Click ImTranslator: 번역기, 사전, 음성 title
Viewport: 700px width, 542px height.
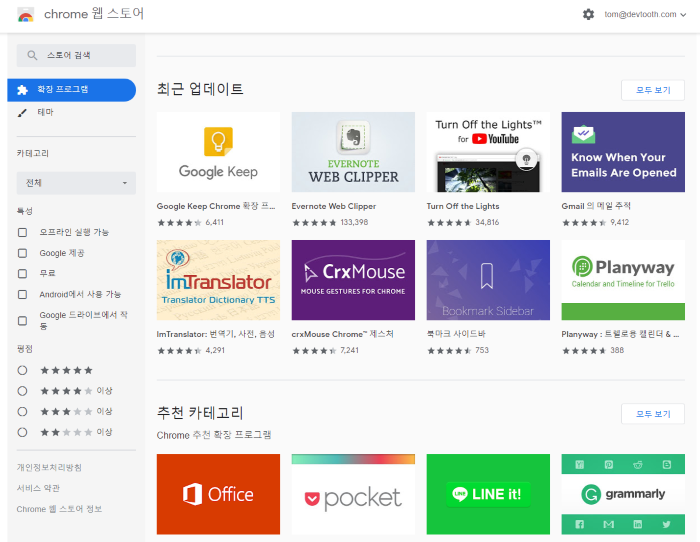(x=216, y=334)
